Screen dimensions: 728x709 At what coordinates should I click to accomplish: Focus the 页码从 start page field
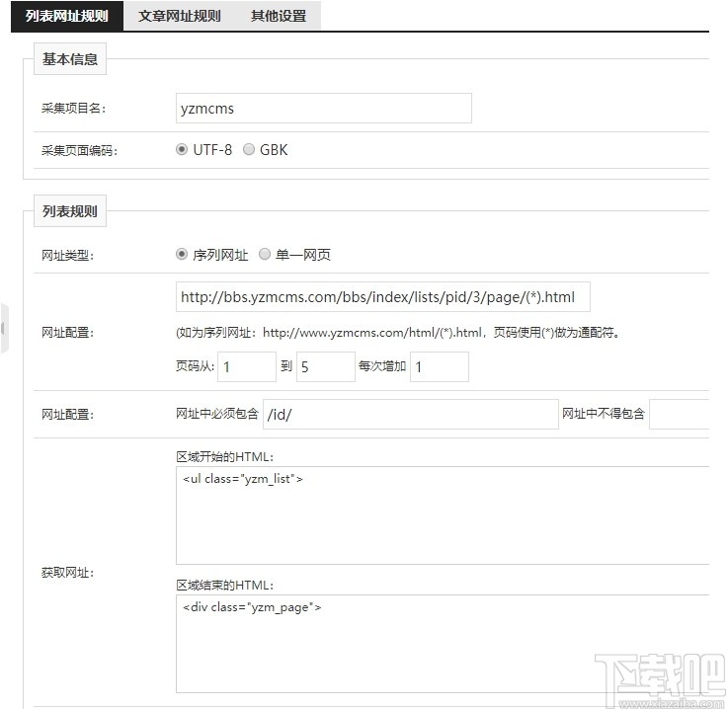pyautogui.click(x=247, y=367)
